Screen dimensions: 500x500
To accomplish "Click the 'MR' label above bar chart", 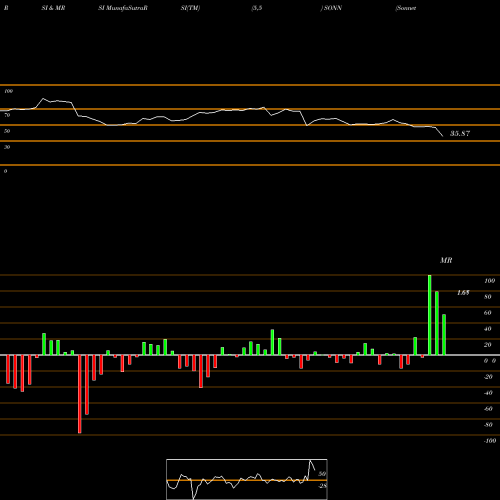I will 446,260.
